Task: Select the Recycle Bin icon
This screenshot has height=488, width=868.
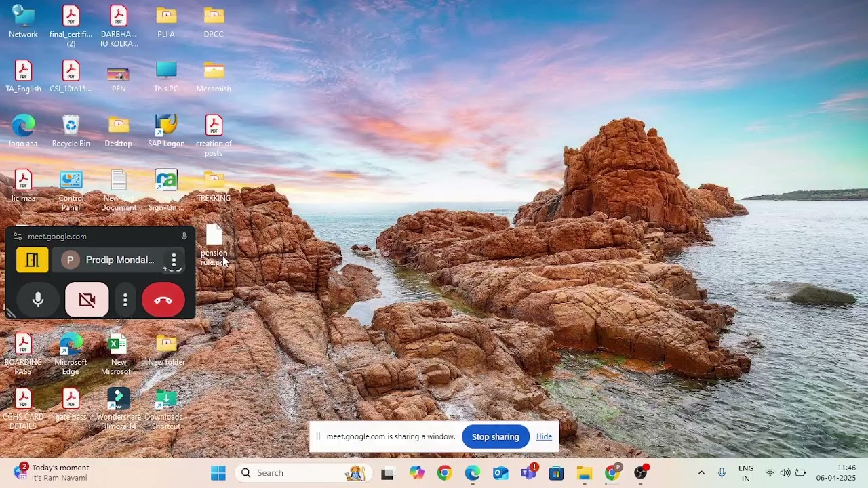Action: (71, 131)
